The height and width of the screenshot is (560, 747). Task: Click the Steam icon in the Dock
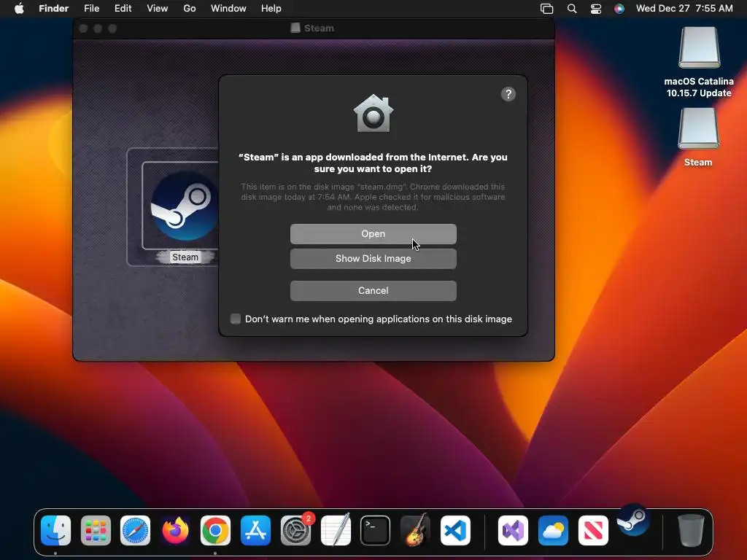(x=633, y=520)
